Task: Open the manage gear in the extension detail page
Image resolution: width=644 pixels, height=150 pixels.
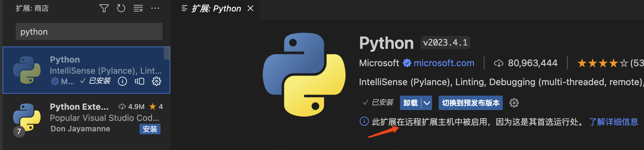Action: [x=514, y=103]
